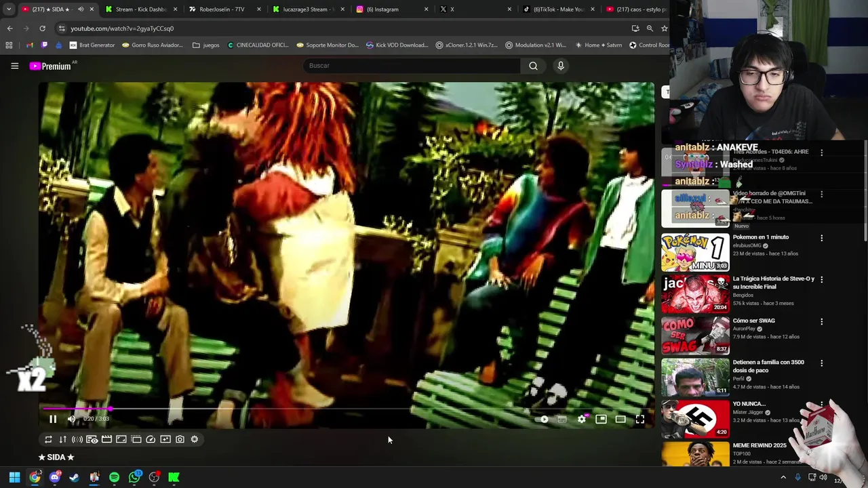
Task: Open the Modulation v2.1 bookmark
Action: pyautogui.click(x=536, y=45)
